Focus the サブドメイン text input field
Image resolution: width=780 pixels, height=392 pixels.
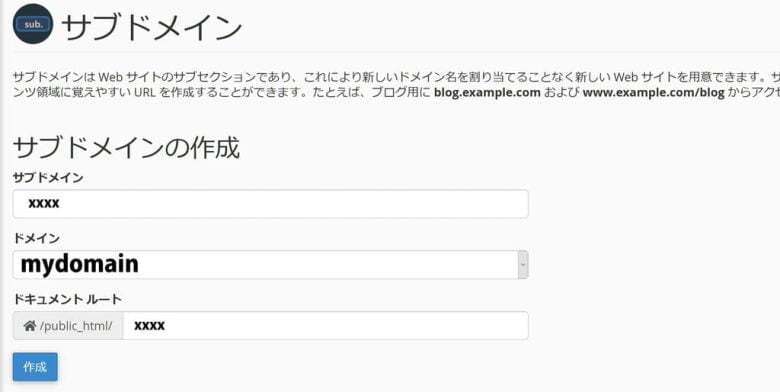[270, 203]
